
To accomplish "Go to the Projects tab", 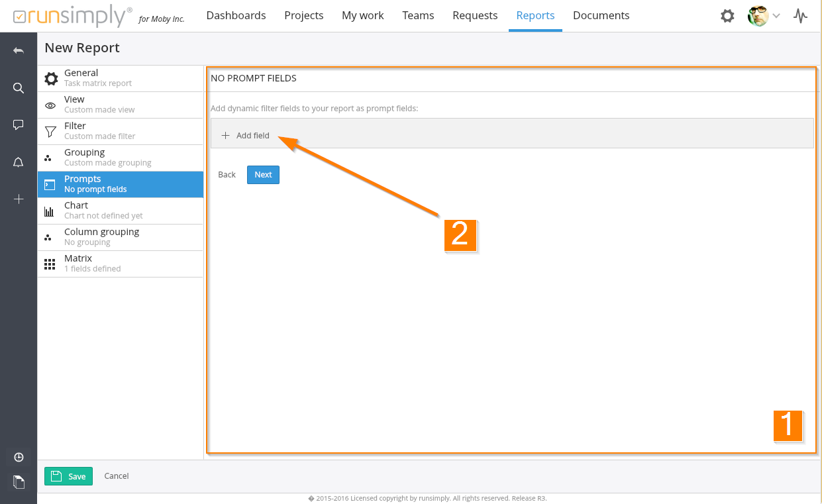I will click(303, 15).
